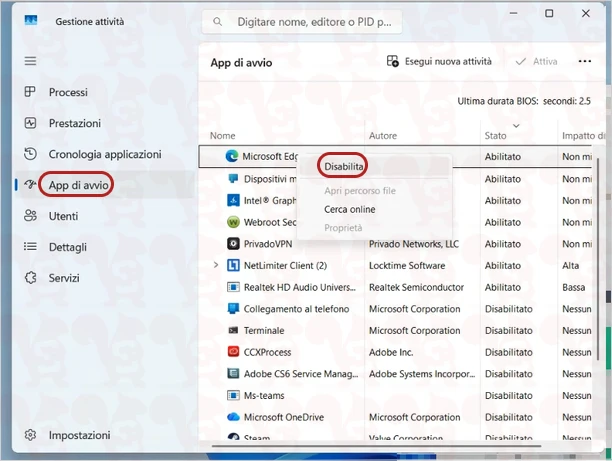Click the Realtek HD Audio icon

233,287
